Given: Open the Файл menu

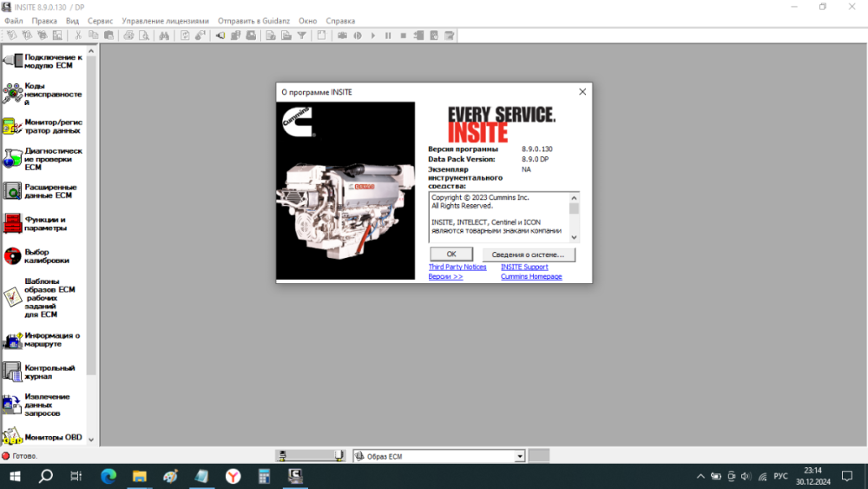Looking at the screenshot, I should point(14,21).
